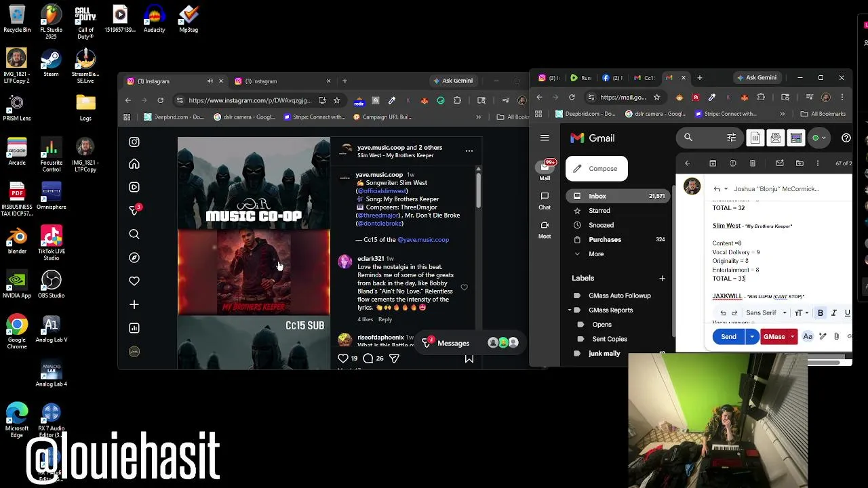Collapse the GMass Reports label
Image resolution: width=868 pixels, height=488 pixels.
[570, 310]
